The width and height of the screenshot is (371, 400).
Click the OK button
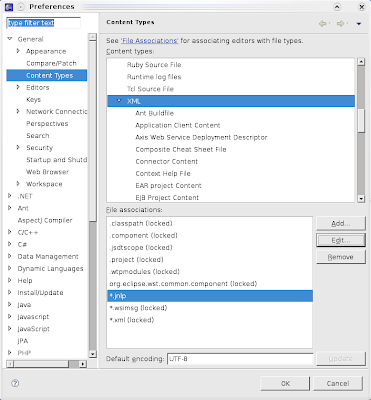[285, 383]
